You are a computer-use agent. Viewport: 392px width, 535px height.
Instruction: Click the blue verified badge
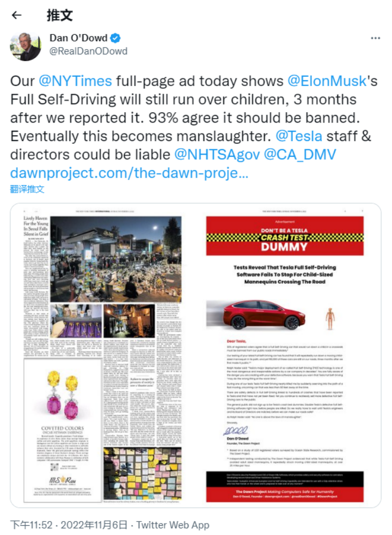(x=115, y=38)
